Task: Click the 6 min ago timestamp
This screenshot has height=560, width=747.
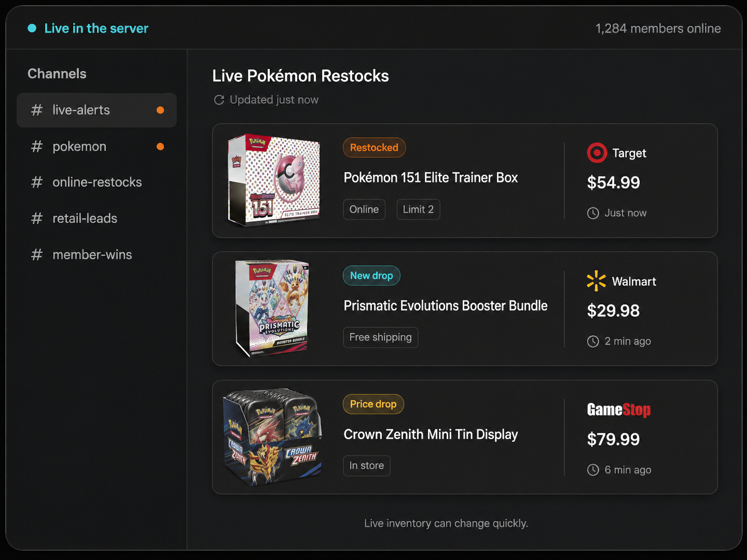Action: click(x=628, y=470)
